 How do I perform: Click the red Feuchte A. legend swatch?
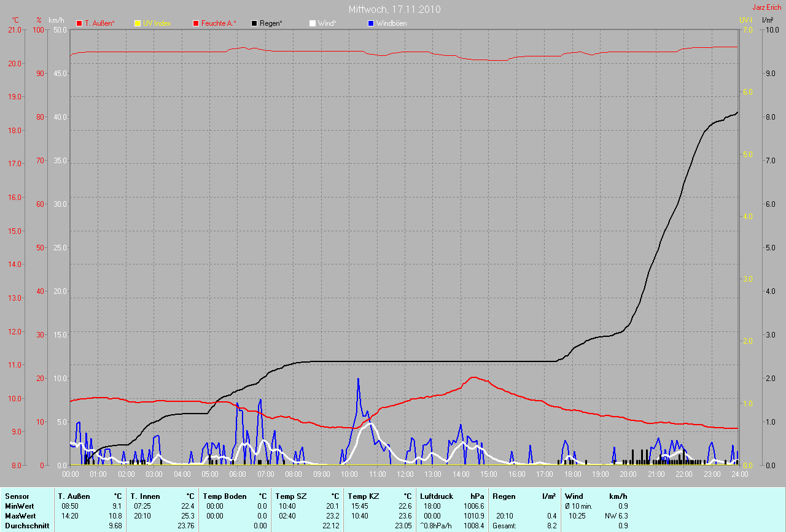(x=196, y=23)
